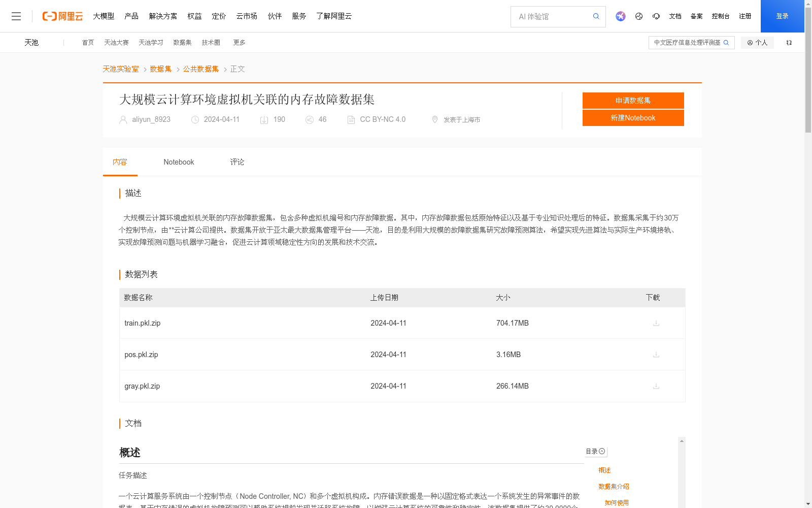812x508 pixels.
Task: Open the 定价 menu
Action: (219, 16)
